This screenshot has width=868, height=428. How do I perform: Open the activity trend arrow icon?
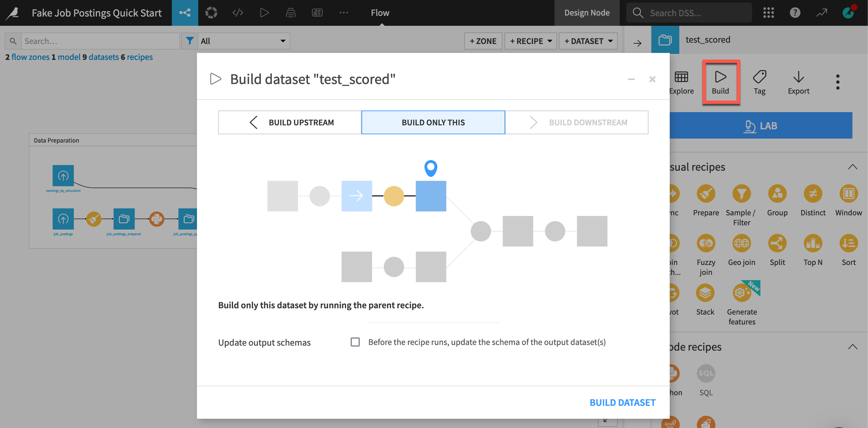coord(822,13)
